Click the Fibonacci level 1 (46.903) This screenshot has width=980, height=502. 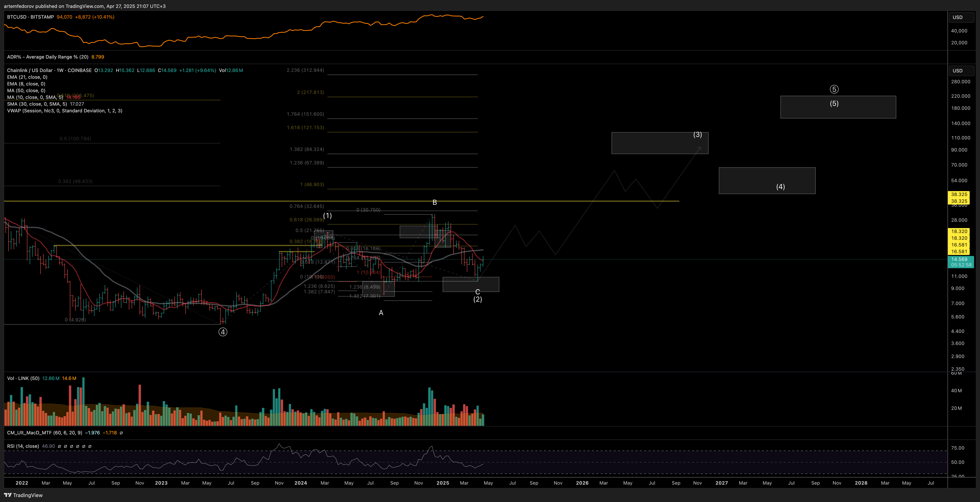coord(312,185)
